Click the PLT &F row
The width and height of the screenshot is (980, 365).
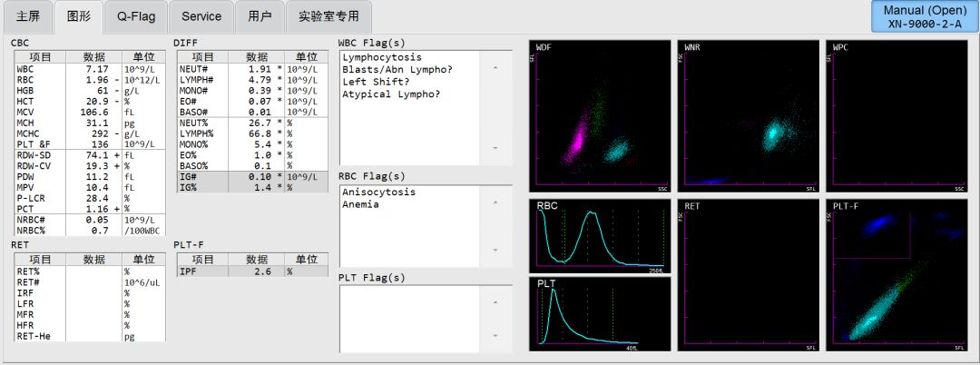(91, 144)
